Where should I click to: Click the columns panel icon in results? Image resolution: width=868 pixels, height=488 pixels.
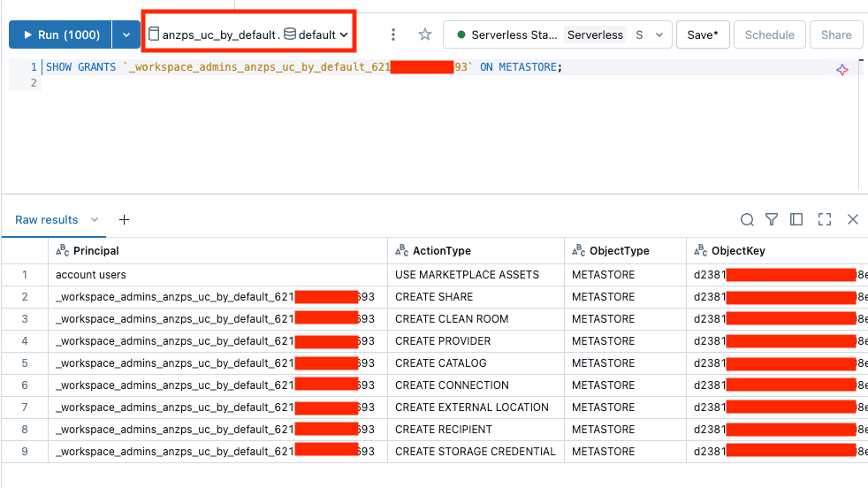pyautogui.click(x=796, y=219)
